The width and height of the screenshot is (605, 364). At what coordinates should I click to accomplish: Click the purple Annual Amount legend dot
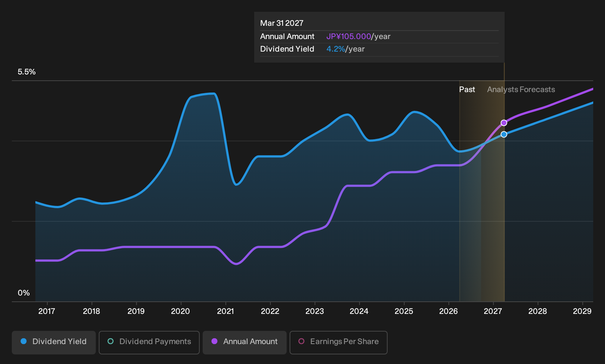point(214,341)
